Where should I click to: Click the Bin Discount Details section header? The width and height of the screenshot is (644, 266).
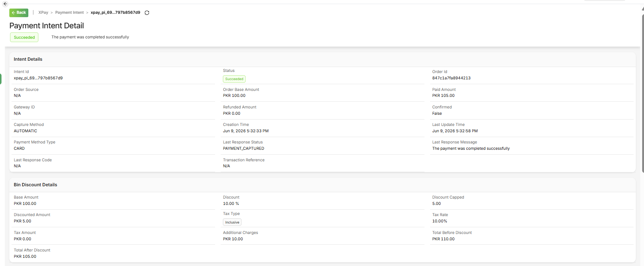[x=35, y=185]
